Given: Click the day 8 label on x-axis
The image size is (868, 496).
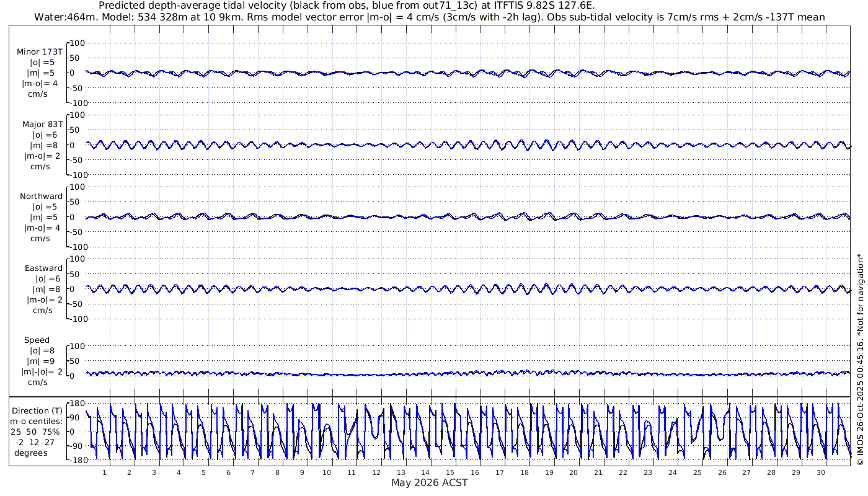Looking at the screenshot, I should (x=277, y=472).
